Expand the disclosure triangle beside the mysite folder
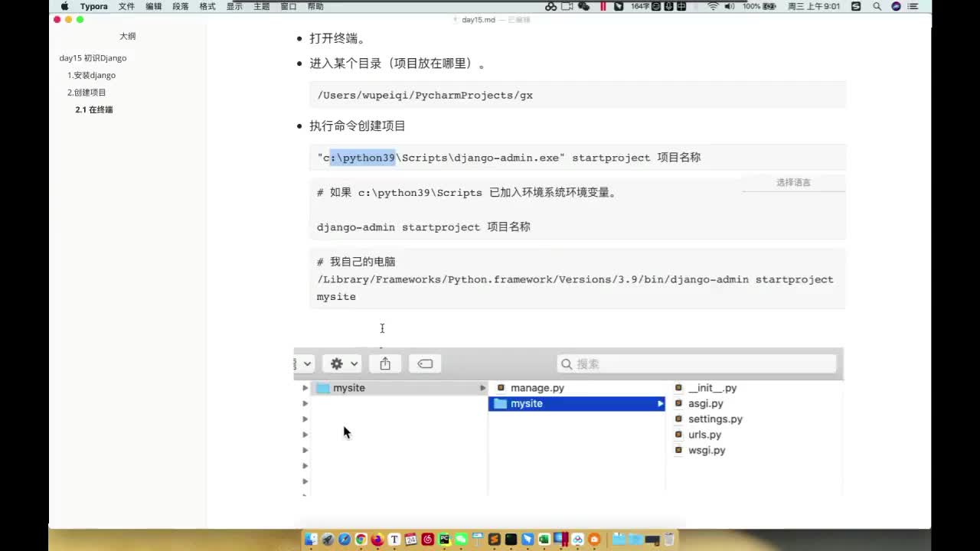This screenshot has height=551, width=980. 305,388
